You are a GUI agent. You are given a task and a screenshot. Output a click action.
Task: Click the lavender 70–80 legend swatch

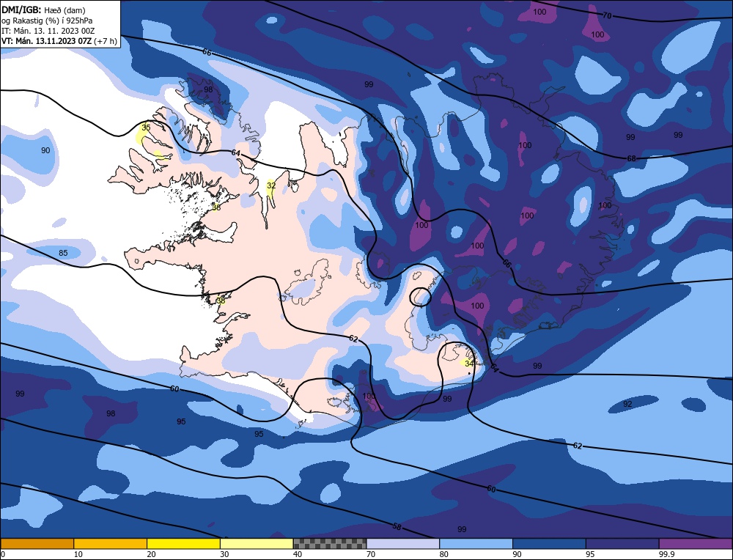point(403,543)
